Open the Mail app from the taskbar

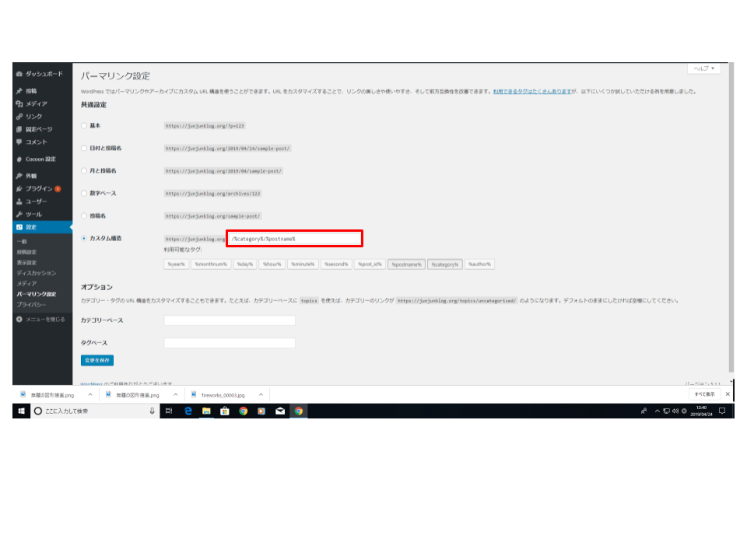280,411
